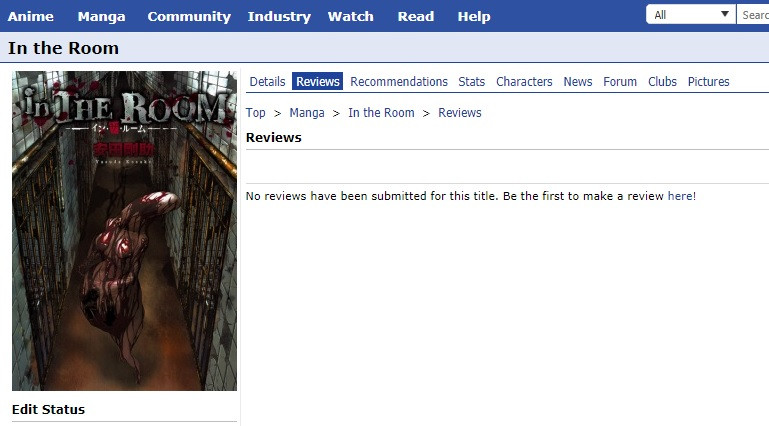Screen dimensions: 769x426
Task: Open the Community navigation menu
Action: (x=189, y=16)
